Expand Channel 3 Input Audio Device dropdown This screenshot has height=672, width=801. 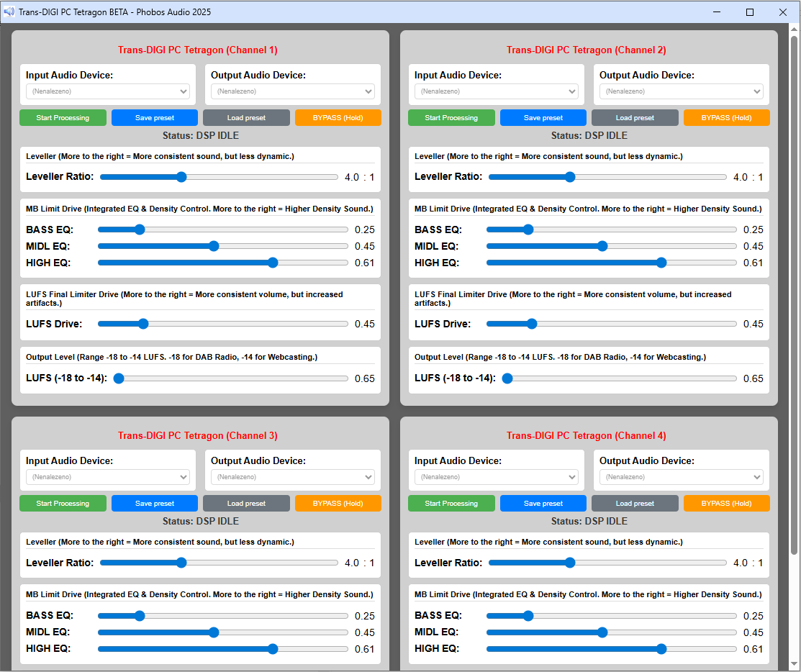click(x=108, y=477)
